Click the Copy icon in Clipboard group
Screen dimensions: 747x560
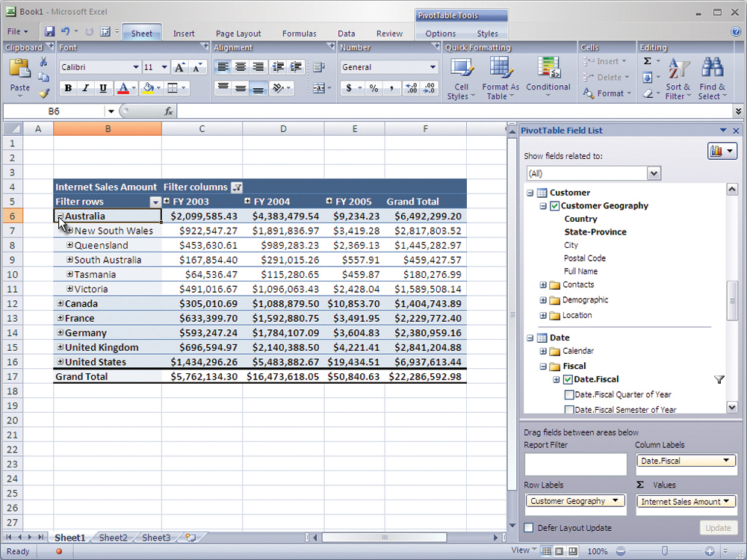[x=43, y=77]
